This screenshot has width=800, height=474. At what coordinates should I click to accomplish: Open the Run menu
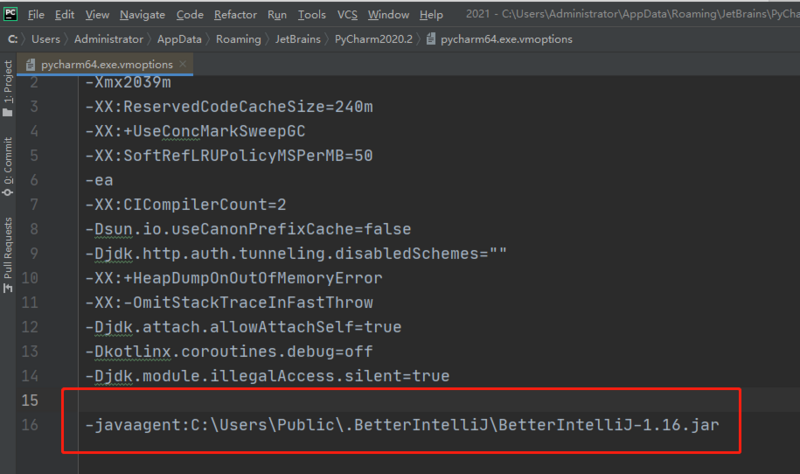pos(277,15)
